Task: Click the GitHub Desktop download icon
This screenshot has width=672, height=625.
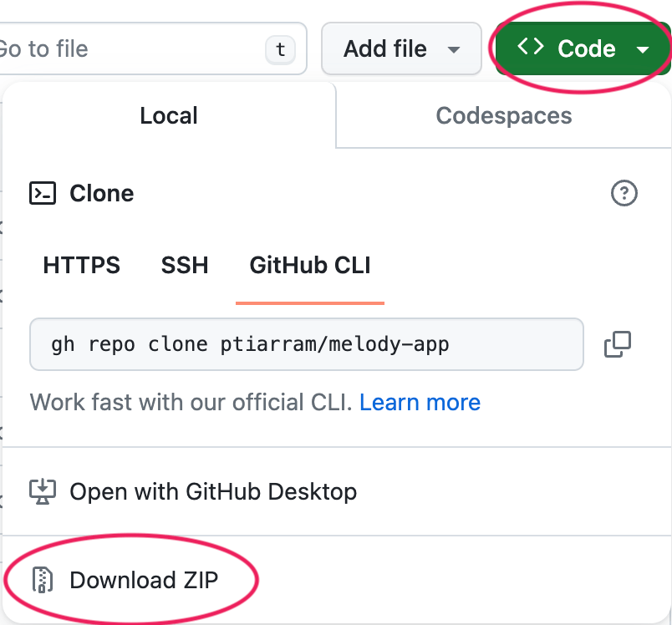Action: tap(42, 491)
